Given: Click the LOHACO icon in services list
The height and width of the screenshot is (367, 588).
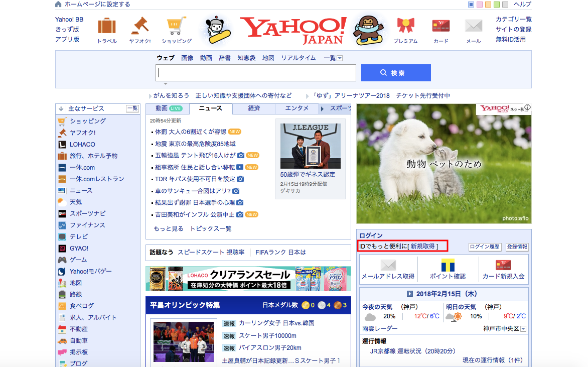Looking at the screenshot, I should 62,145.
